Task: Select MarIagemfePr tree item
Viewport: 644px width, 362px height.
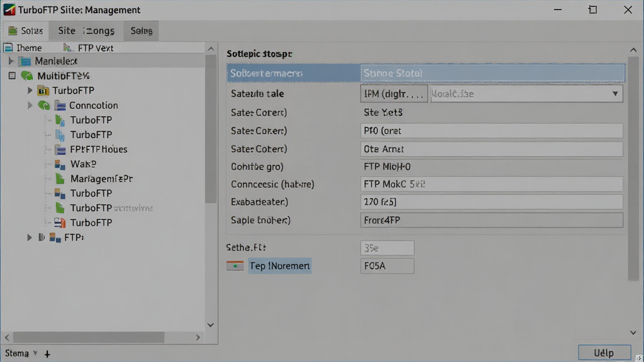Action: 101,178
